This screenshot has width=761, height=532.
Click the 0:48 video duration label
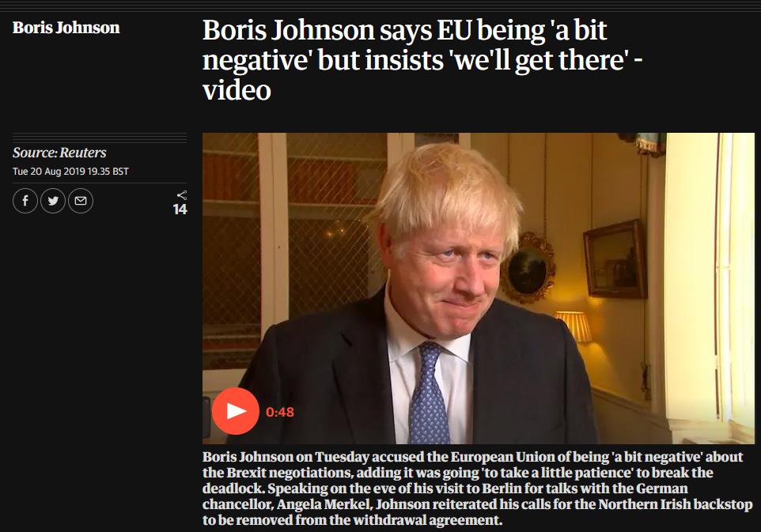(x=280, y=412)
